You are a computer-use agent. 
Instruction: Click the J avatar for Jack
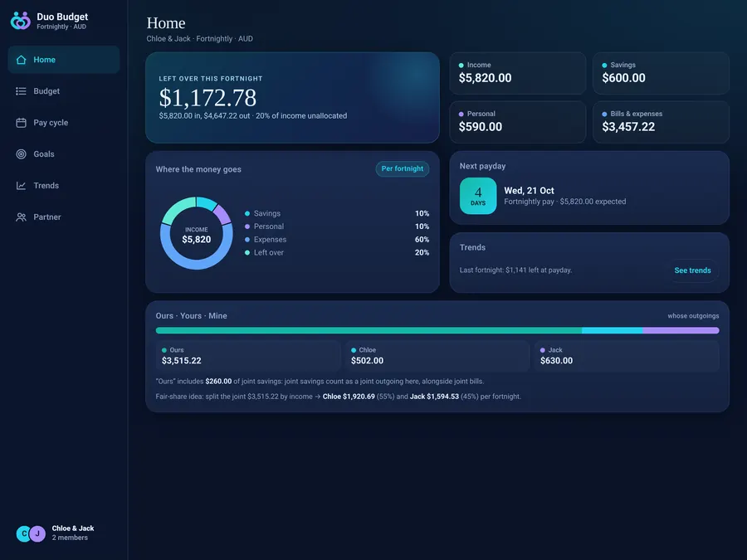(x=37, y=533)
